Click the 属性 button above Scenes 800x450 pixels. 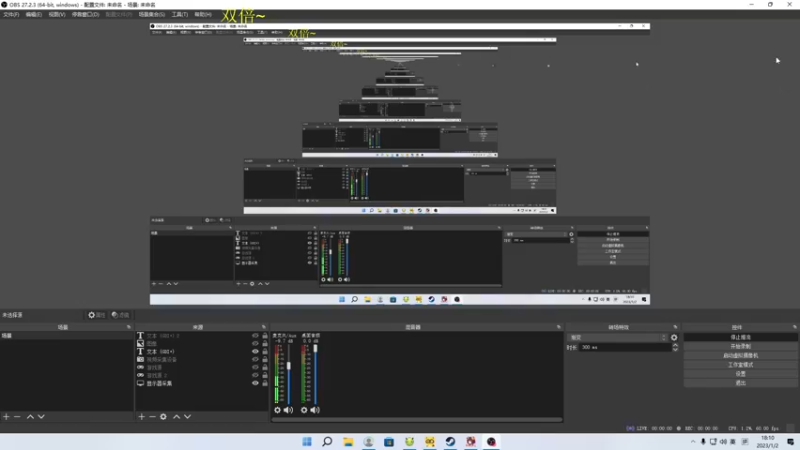(96, 315)
